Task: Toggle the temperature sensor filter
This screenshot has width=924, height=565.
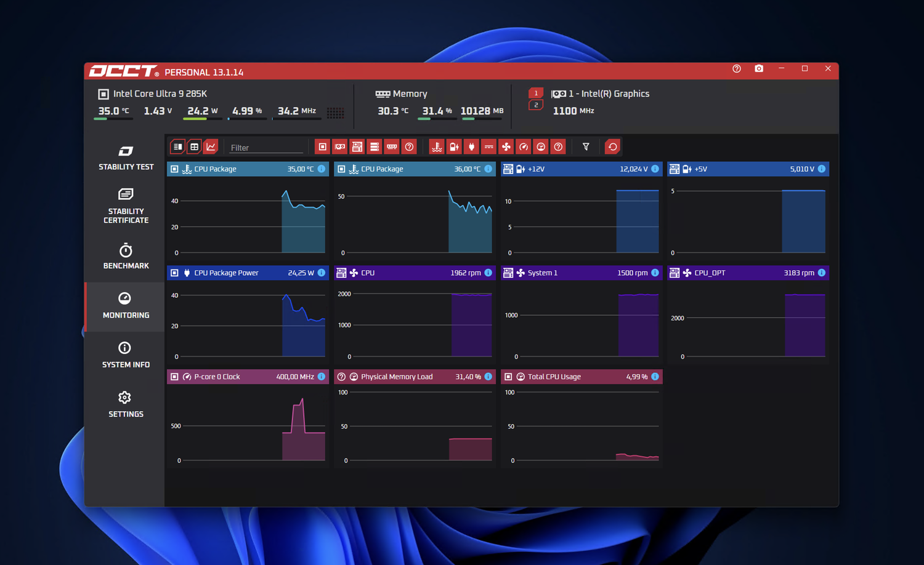Action: coord(437,146)
